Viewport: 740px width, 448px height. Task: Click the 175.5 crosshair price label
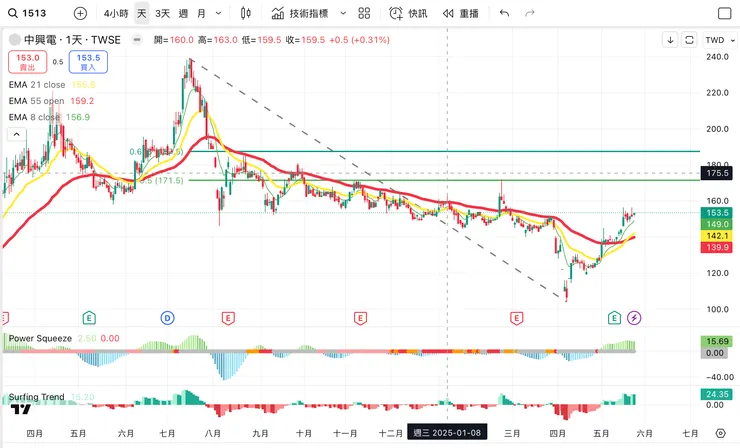[717, 173]
